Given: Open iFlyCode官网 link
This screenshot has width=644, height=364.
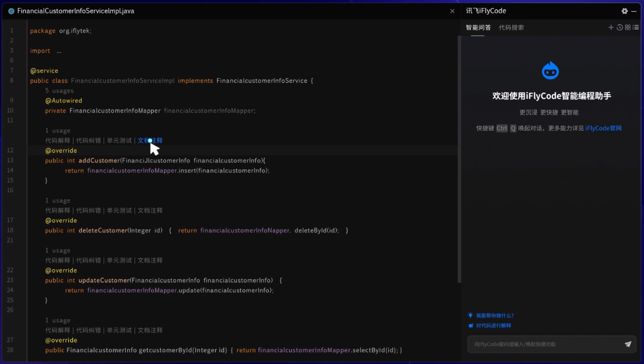Looking at the screenshot, I should [x=604, y=128].
